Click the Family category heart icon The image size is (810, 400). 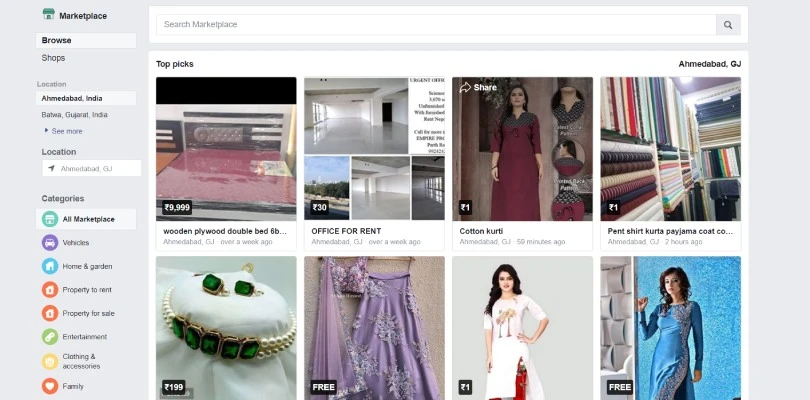click(50, 385)
